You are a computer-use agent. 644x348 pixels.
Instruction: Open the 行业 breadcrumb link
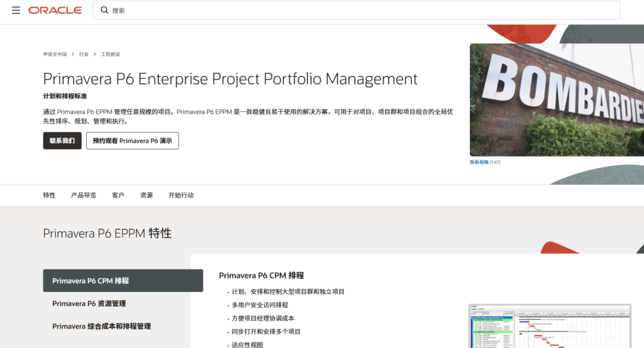[84, 54]
